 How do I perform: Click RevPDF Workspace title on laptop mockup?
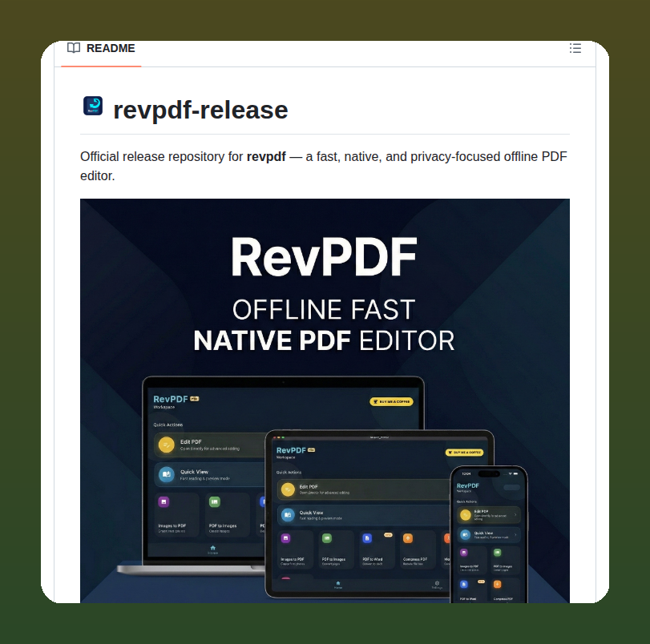click(176, 401)
